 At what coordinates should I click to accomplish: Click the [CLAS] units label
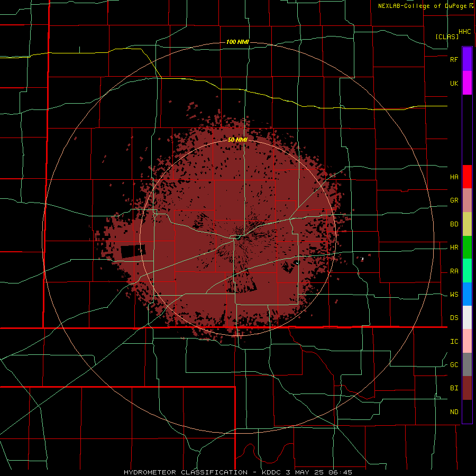point(447,36)
